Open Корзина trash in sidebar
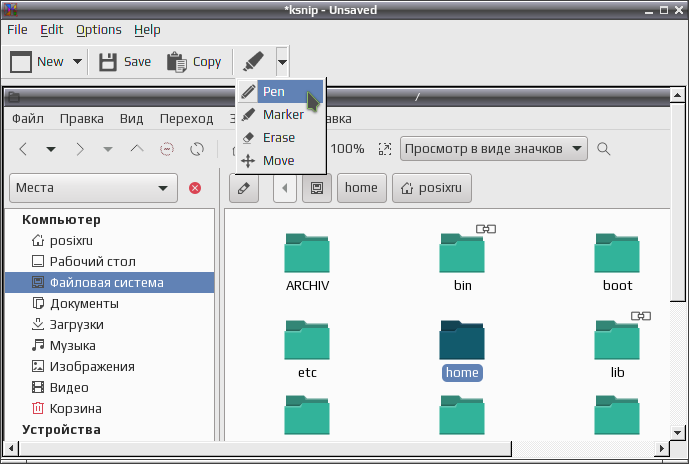The image size is (689, 464). tap(109, 409)
